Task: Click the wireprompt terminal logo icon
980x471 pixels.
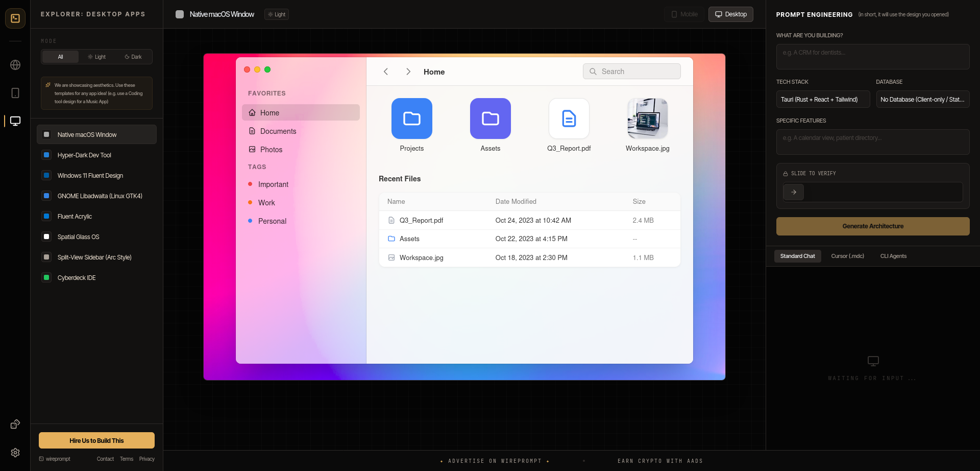Action: [x=15, y=18]
